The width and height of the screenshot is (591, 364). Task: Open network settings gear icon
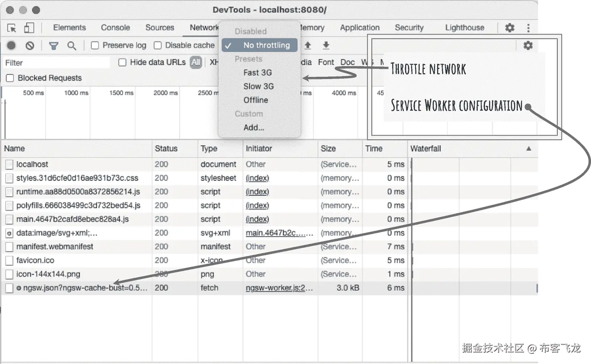click(x=528, y=45)
